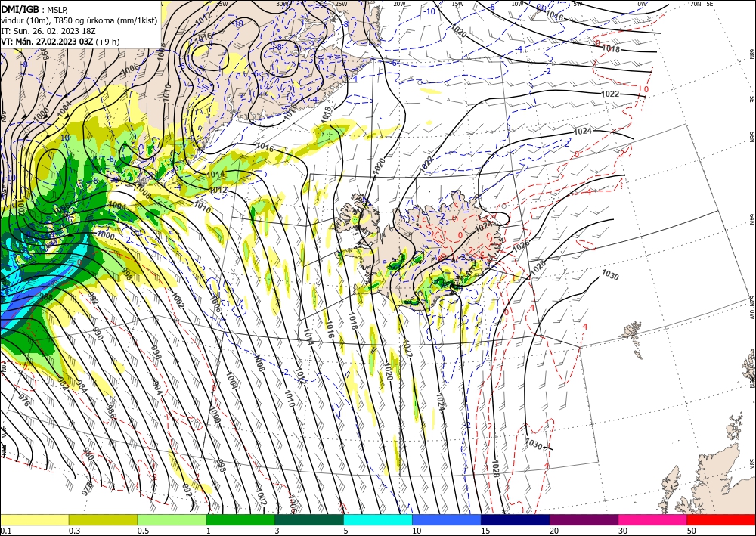Click the olive 0.3–0.5 legend swatch
The image size is (756, 536).
click(x=103, y=519)
